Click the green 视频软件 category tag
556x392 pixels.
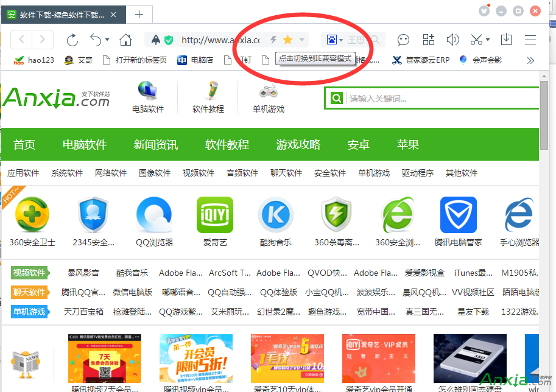pos(30,273)
